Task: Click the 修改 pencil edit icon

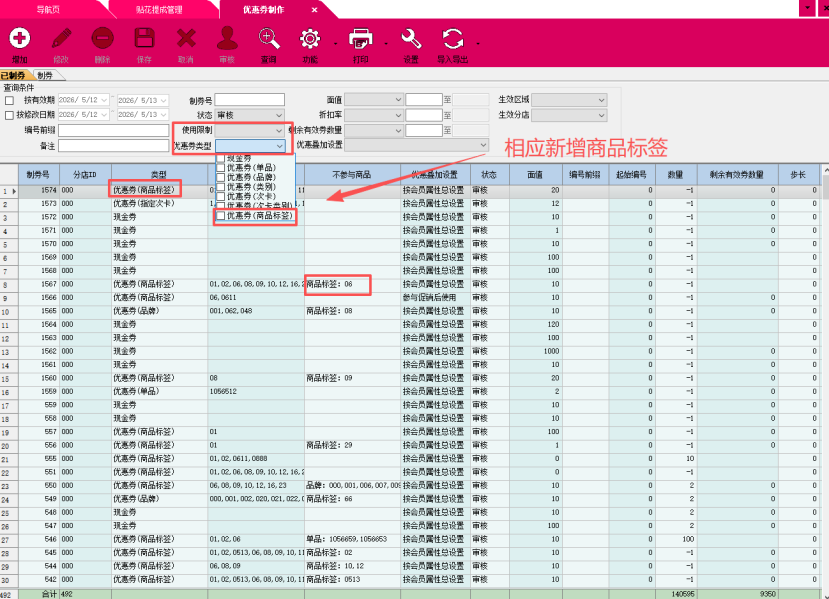Action: tap(61, 39)
